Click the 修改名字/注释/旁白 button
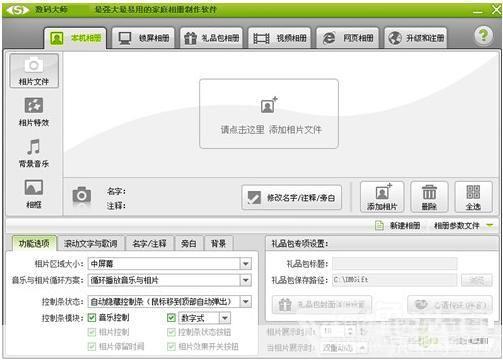This screenshot has width=503, height=361. [292, 198]
